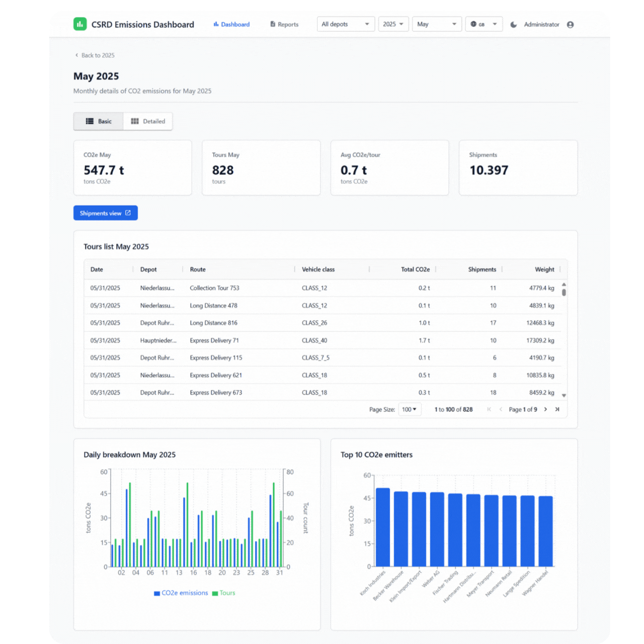Open the Administrator user avatar icon

(x=570, y=24)
